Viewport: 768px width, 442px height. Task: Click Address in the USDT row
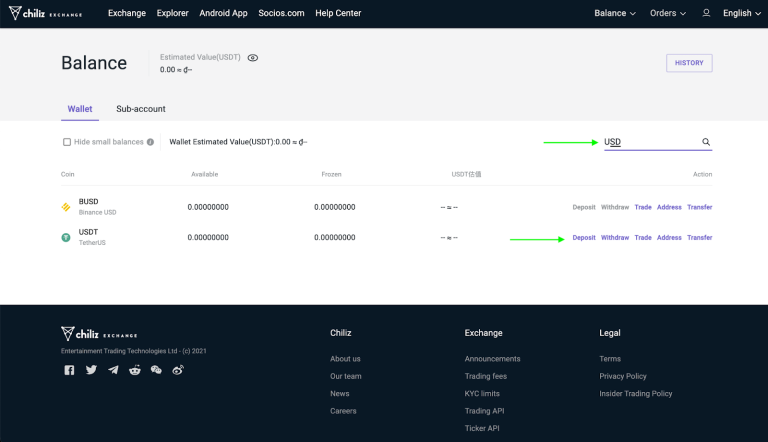[x=669, y=238]
